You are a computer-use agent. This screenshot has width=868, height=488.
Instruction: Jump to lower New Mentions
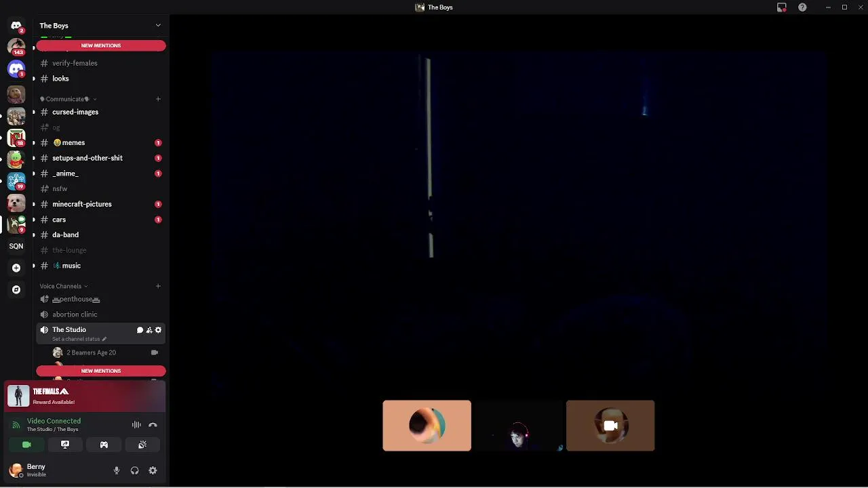click(101, 371)
